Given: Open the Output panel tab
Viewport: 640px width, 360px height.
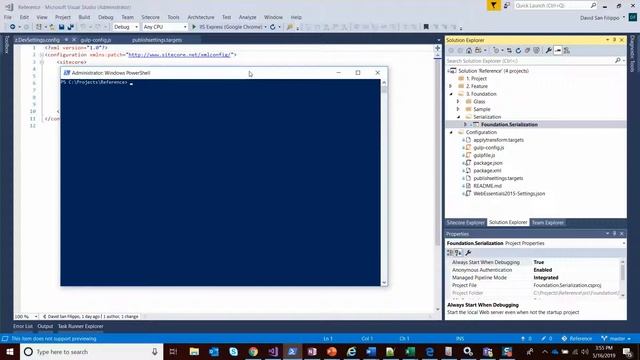Looking at the screenshot, I should click(x=45, y=326).
